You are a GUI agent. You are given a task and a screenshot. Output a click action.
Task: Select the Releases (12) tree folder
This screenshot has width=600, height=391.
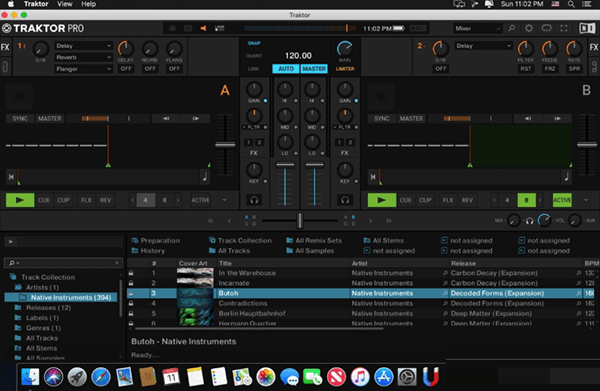click(48, 308)
